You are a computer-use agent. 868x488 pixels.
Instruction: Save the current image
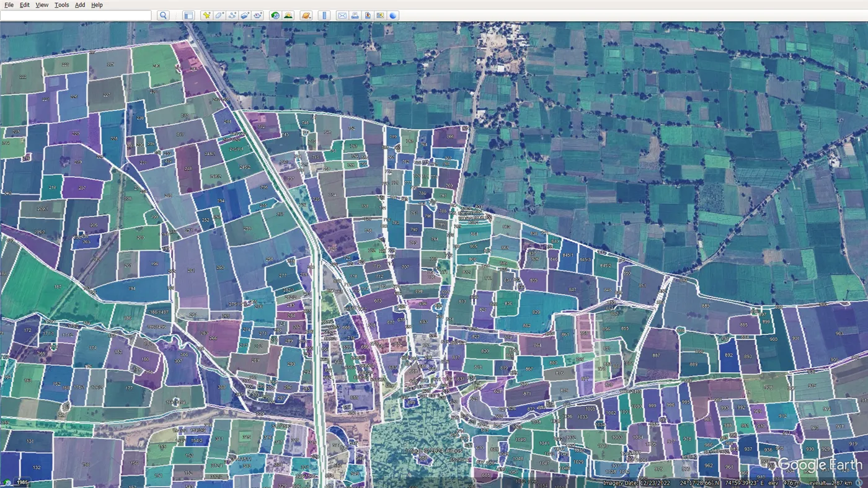(x=368, y=16)
